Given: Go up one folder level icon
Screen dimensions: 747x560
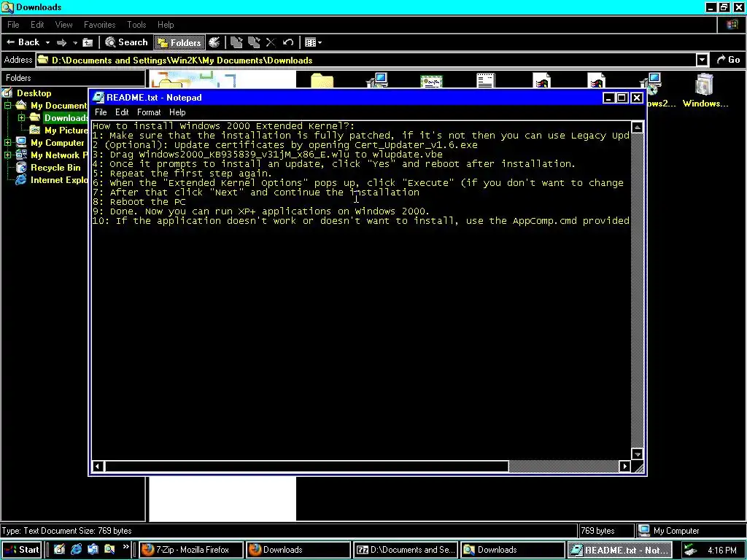Looking at the screenshot, I should tap(88, 43).
